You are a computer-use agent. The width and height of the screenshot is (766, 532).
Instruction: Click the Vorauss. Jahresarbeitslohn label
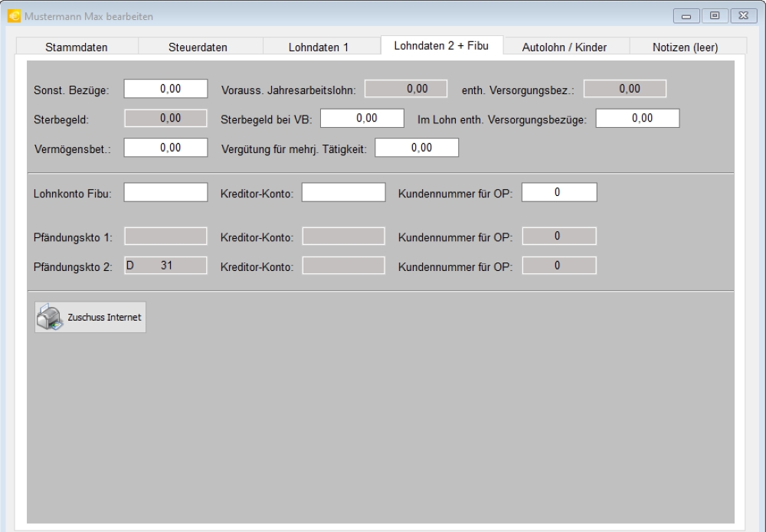click(x=288, y=90)
